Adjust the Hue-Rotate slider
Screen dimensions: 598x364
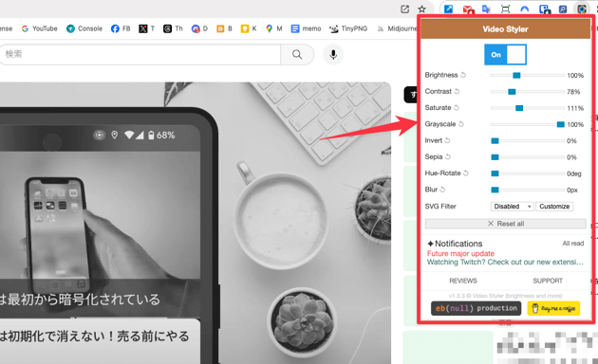click(528, 173)
